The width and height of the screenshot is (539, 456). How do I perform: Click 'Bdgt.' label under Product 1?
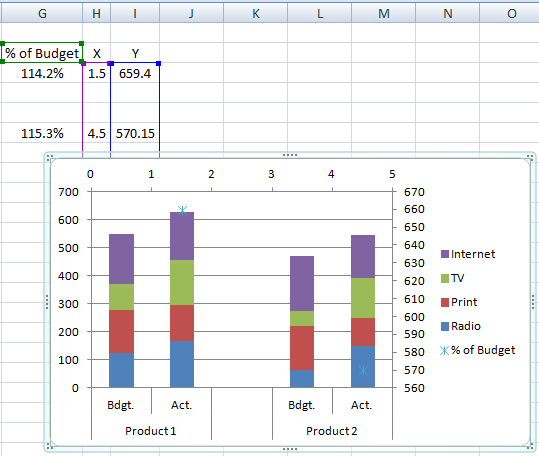click(121, 405)
